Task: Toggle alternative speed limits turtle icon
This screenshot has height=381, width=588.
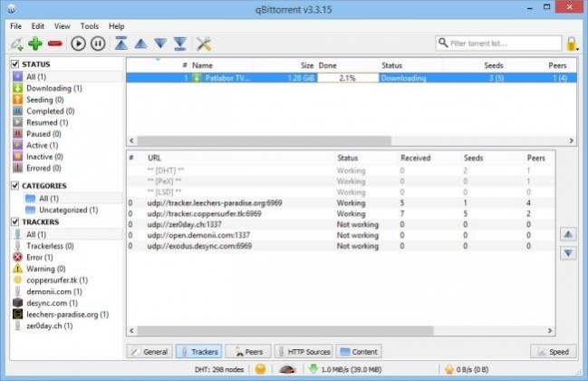Action: pyautogui.click(x=287, y=369)
